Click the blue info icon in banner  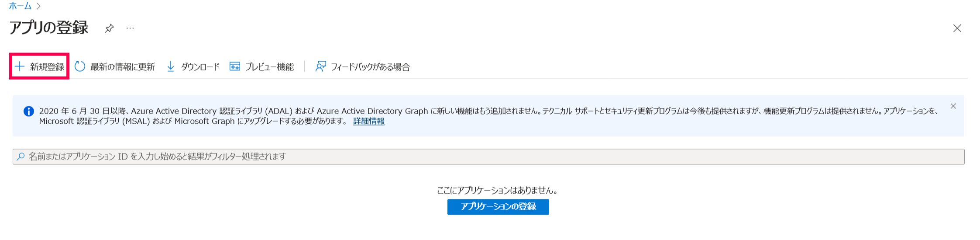click(29, 111)
